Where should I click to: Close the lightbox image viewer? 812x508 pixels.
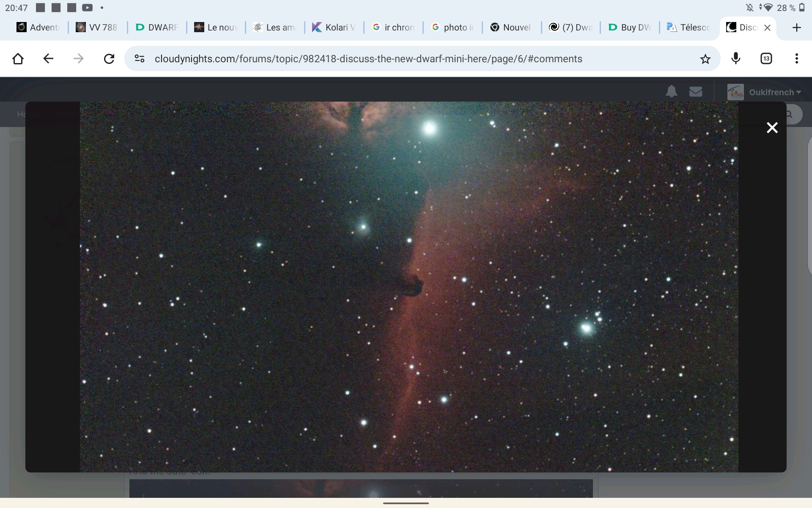(x=772, y=127)
